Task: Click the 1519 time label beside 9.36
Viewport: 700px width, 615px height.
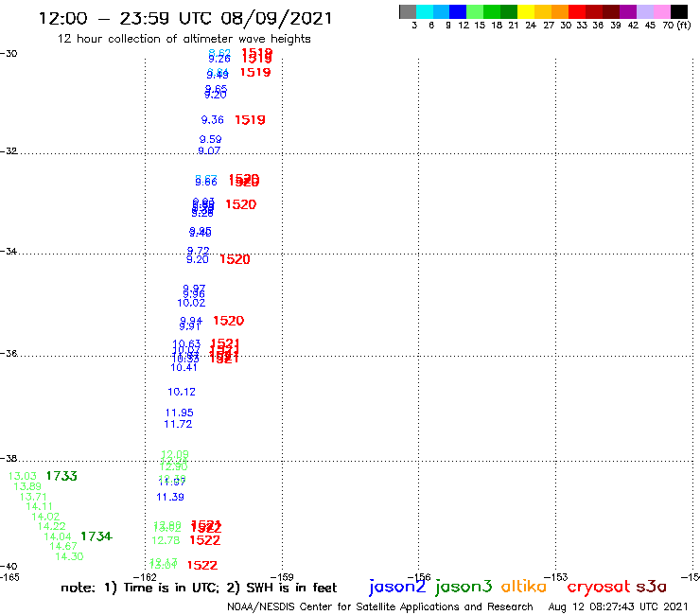Action: coord(250,120)
